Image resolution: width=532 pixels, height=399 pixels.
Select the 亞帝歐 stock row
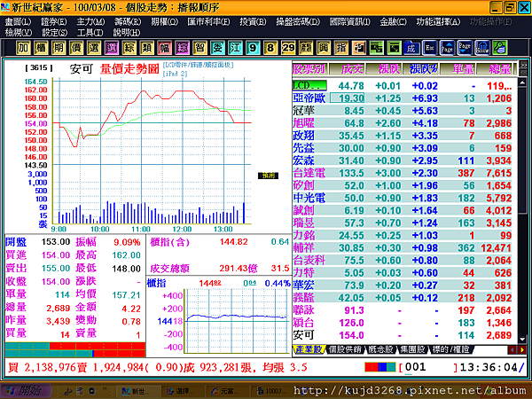click(403, 98)
